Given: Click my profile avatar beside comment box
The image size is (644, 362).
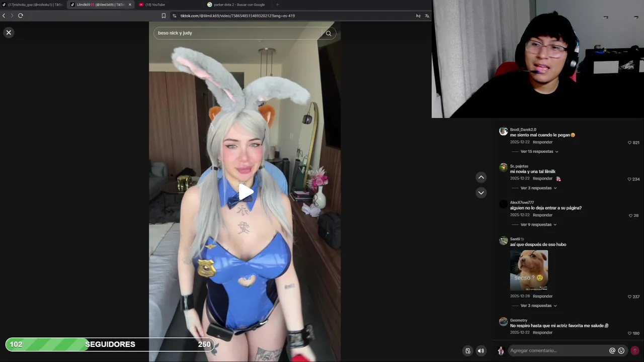Looking at the screenshot, I should coord(501,351).
